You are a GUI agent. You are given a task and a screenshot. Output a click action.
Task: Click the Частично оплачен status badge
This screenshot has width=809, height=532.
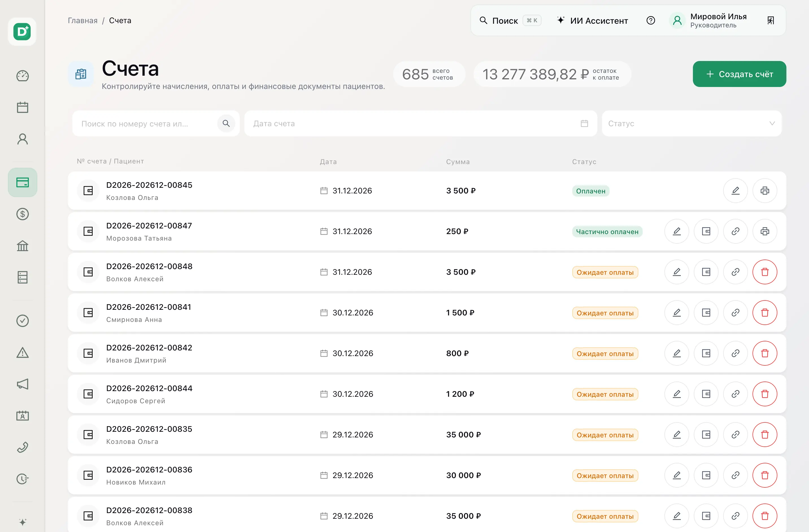click(x=607, y=232)
